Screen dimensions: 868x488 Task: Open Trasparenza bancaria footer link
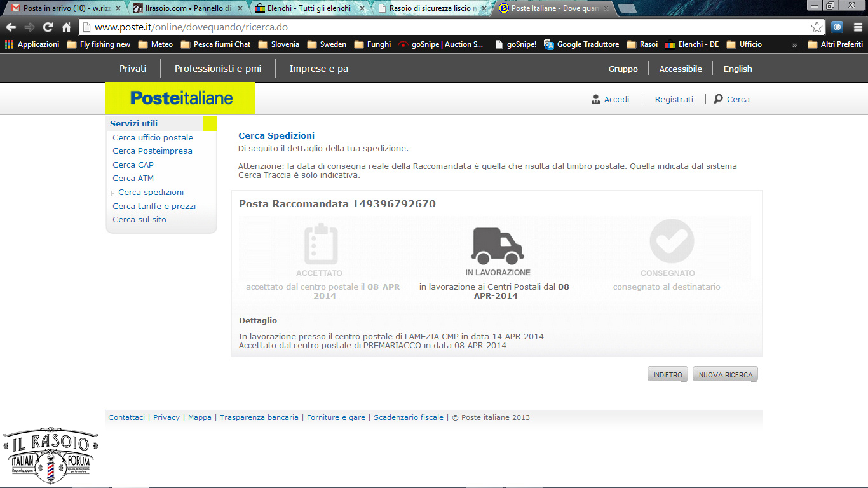point(259,417)
